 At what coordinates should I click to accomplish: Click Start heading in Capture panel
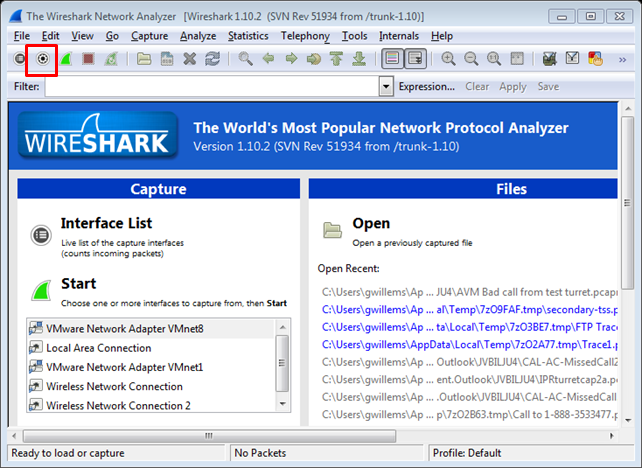tap(79, 283)
